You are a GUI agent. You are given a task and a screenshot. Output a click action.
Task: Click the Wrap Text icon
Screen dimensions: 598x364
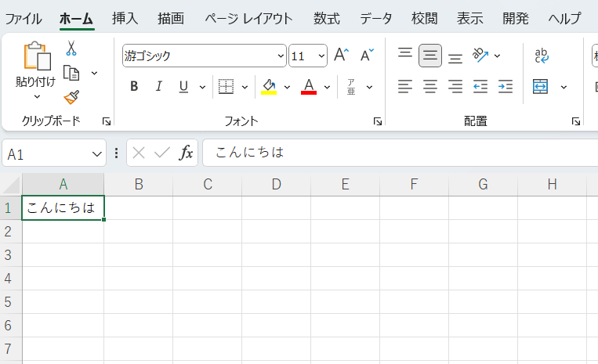(x=542, y=56)
